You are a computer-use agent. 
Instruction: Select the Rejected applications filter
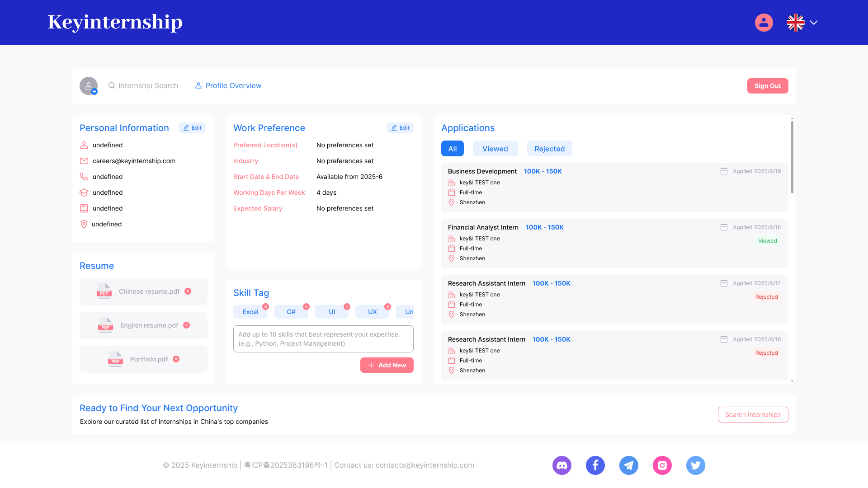(549, 148)
